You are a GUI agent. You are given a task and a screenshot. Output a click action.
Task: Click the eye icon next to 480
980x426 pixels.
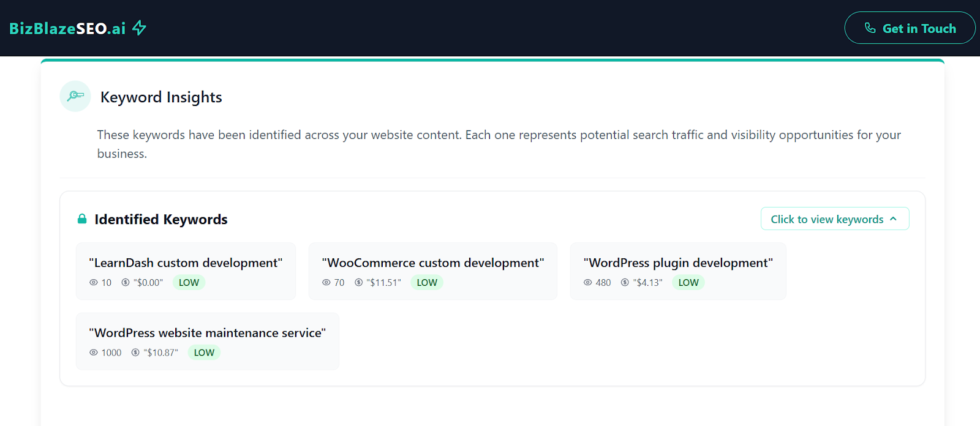pyautogui.click(x=588, y=283)
